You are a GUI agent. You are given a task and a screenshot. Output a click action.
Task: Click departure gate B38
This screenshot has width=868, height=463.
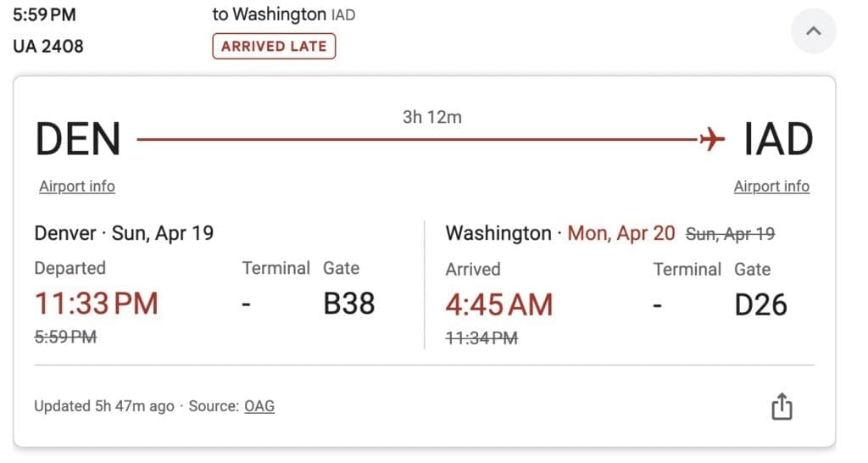(x=349, y=304)
